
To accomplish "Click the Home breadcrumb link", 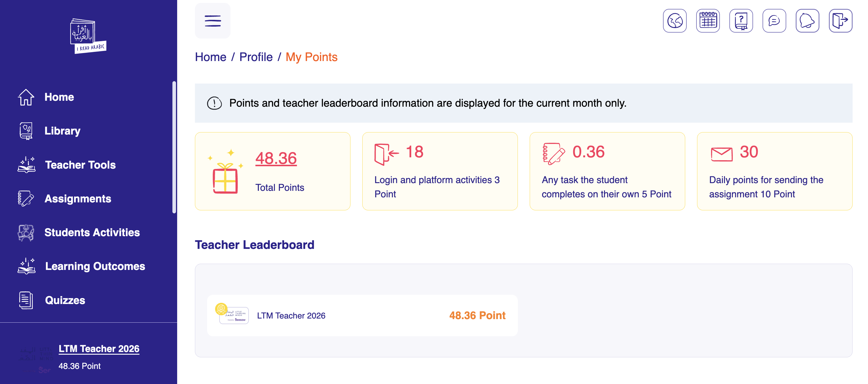I will pyautogui.click(x=211, y=57).
